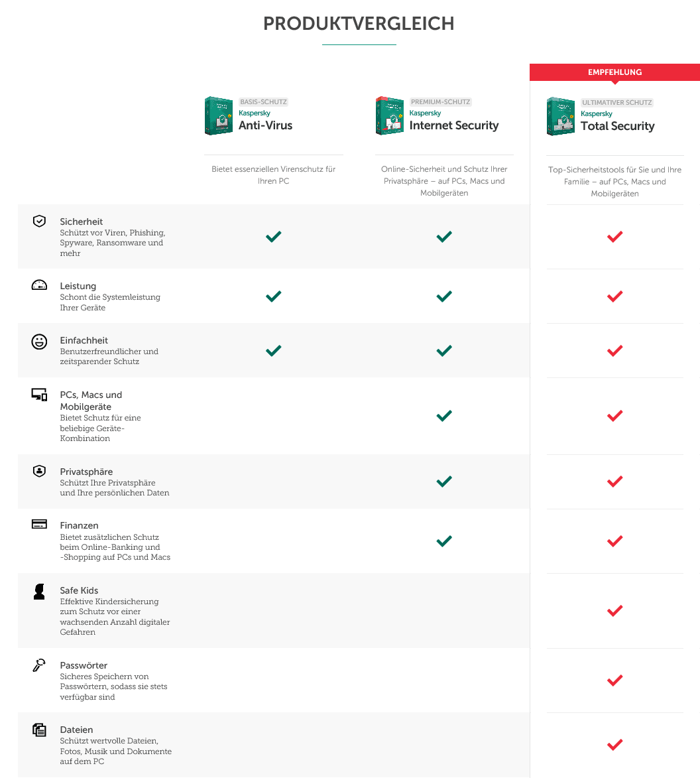Click the Leistung speedometer icon
The height and width of the screenshot is (778, 700).
(x=39, y=285)
